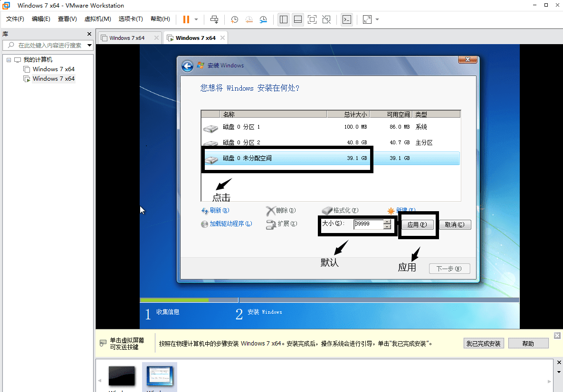This screenshot has width=563, height=392.
Task: Click the 应用(P) apply button
Action: pyautogui.click(x=417, y=224)
